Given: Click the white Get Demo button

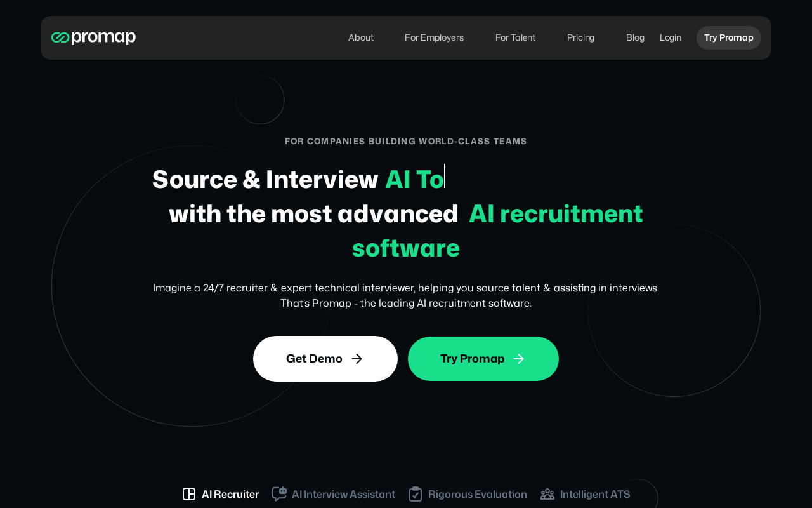Looking at the screenshot, I should 325,359.
